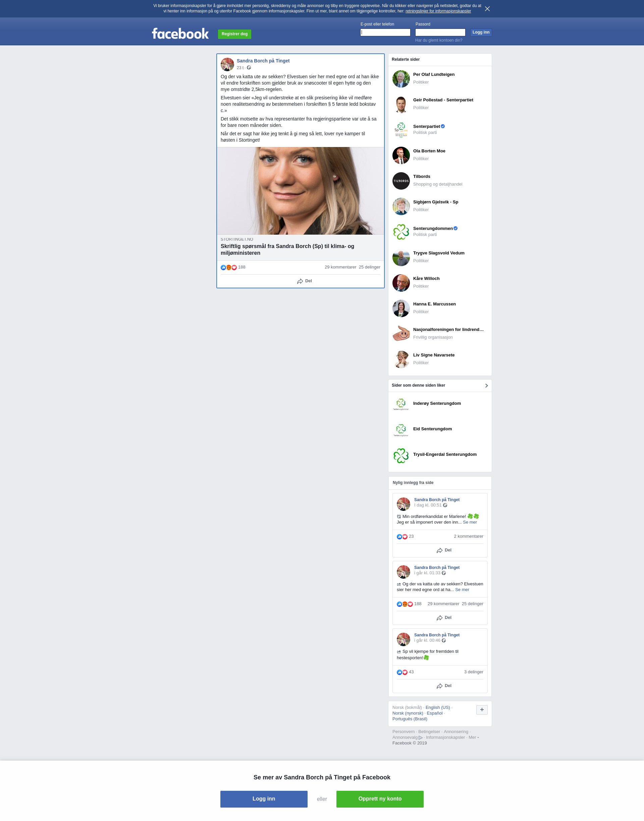This screenshot has height=821, width=644.
Task: Open Personvern footer link
Action: point(404,732)
